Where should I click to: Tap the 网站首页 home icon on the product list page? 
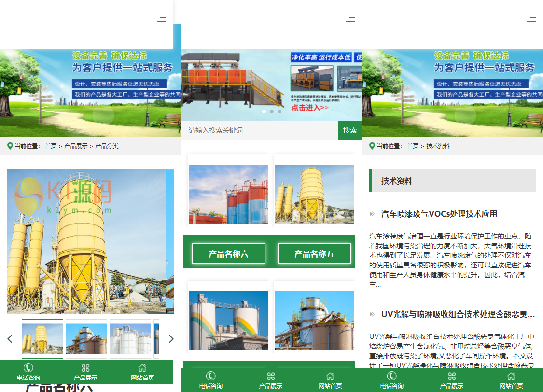[x=330, y=376]
